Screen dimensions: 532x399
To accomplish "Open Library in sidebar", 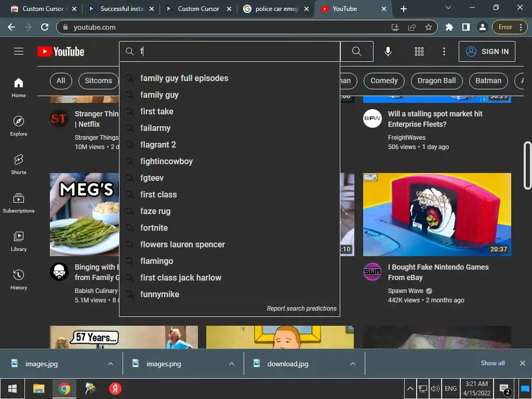I will 19,241.
